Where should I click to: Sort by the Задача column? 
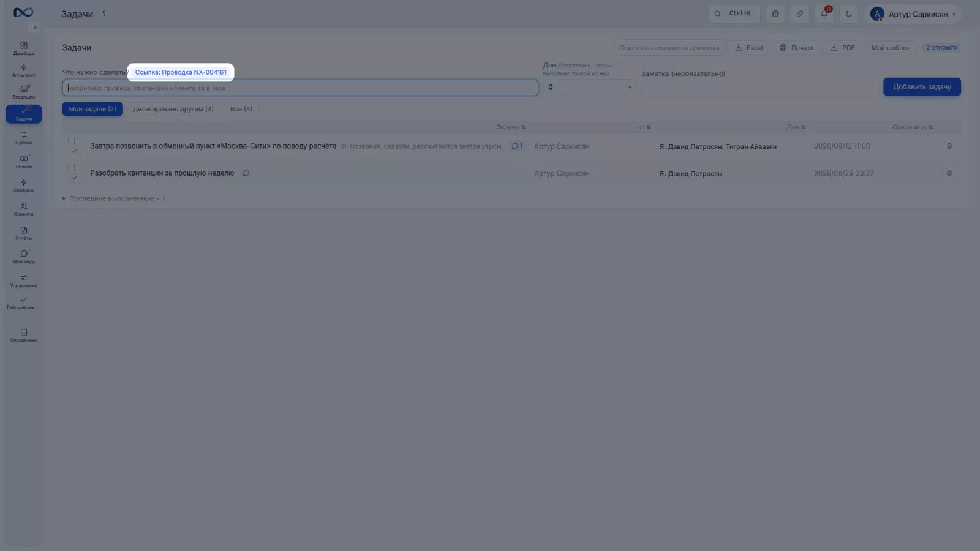pyautogui.click(x=511, y=127)
